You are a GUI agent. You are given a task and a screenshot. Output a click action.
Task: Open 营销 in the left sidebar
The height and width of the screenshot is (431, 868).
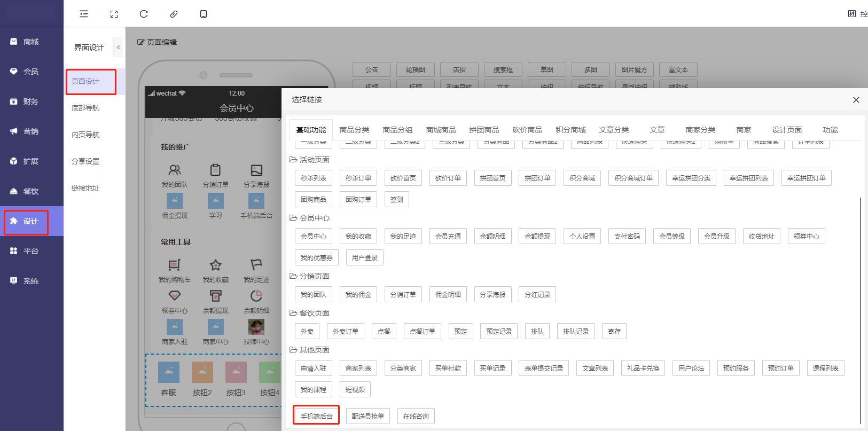coord(31,131)
